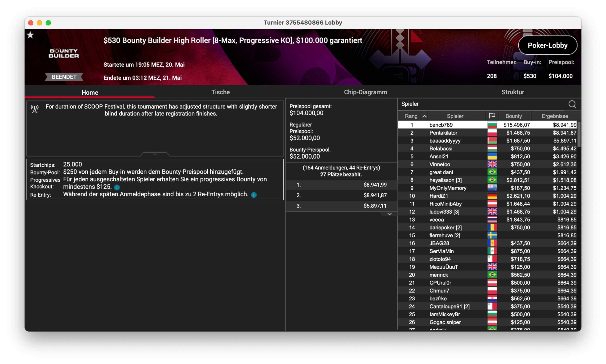Go to the Struktur tab
606x364 pixels.
point(512,92)
